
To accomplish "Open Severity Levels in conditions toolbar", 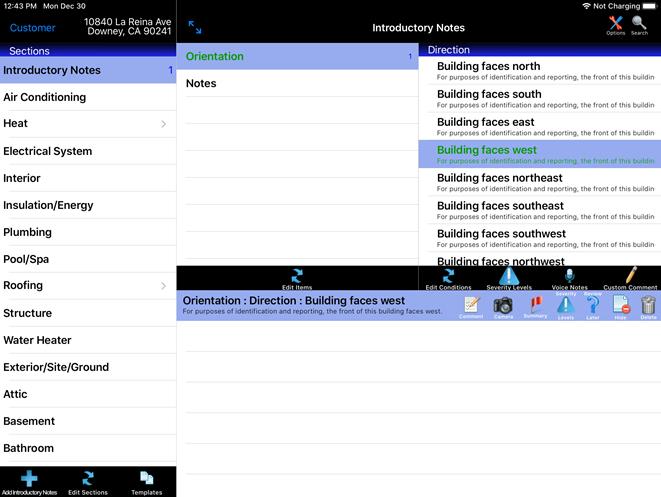I will tap(509, 278).
